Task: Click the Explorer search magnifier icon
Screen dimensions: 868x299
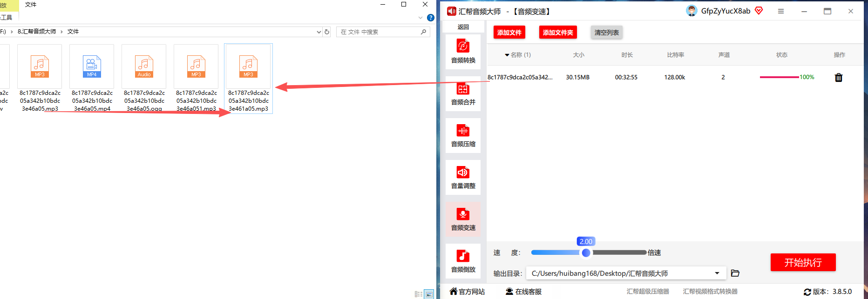Action: 423,32
